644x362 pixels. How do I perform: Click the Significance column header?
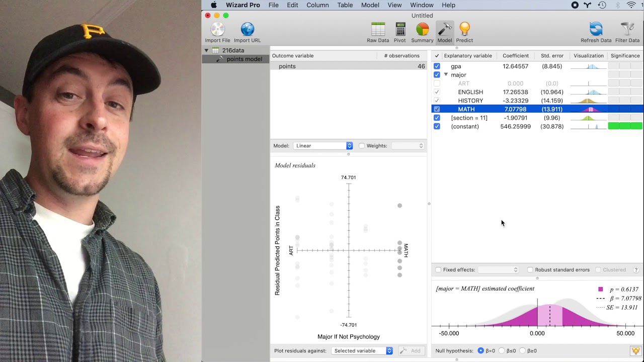[625, 56]
